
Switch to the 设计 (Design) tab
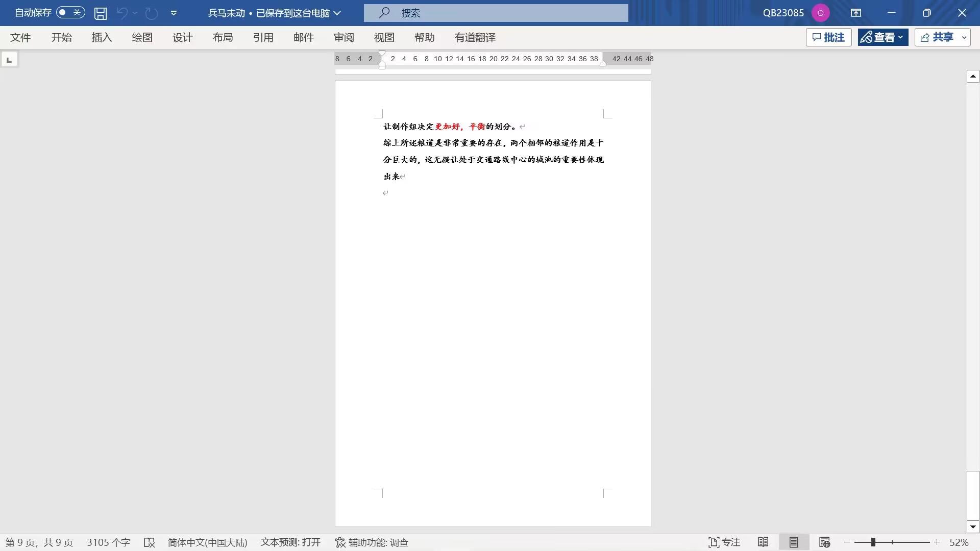pos(182,37)
